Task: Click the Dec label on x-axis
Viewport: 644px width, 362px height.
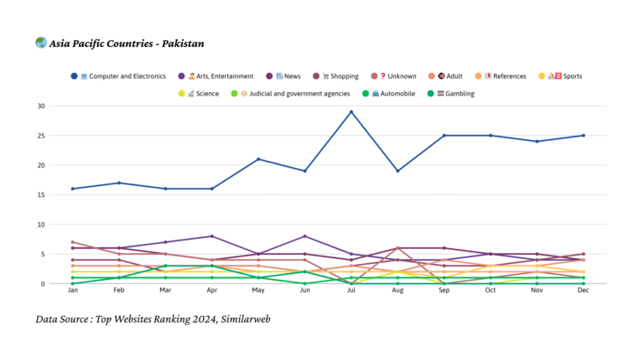Action: pos(583,292)
